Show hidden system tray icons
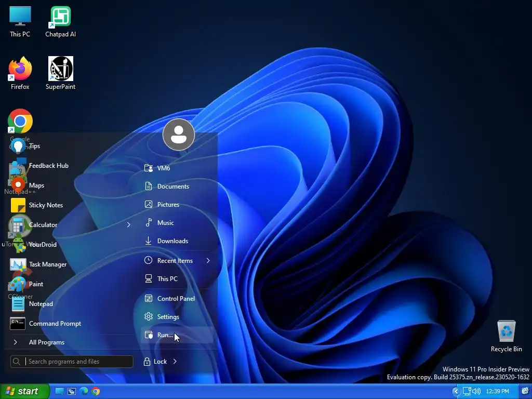The image size is (532, 399). click(x=456, y=391)
